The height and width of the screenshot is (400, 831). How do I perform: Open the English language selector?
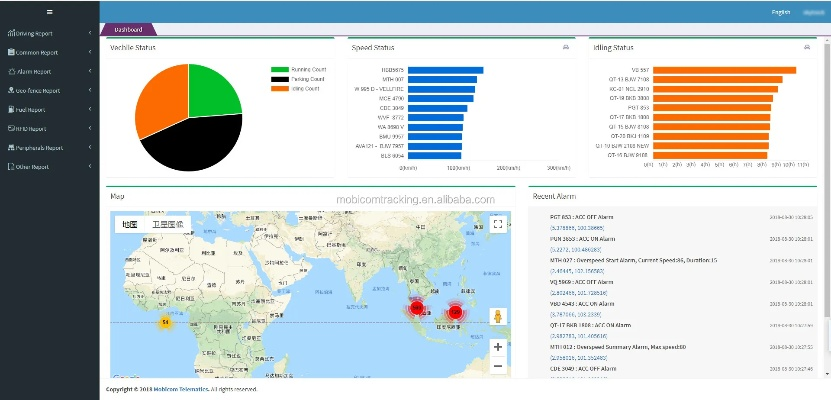click(781, 12)
